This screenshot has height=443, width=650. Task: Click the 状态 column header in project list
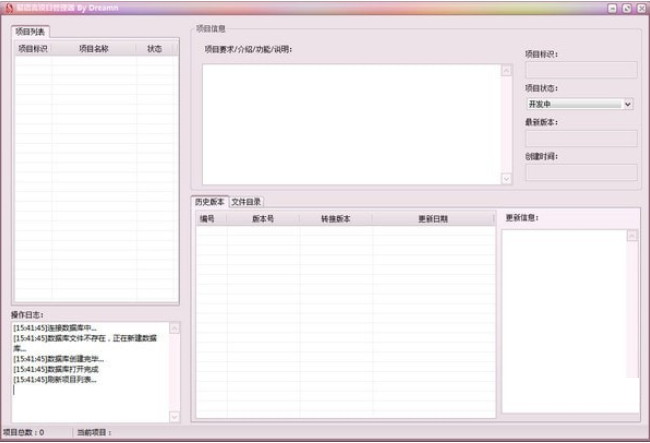click(x=155, y=48)
